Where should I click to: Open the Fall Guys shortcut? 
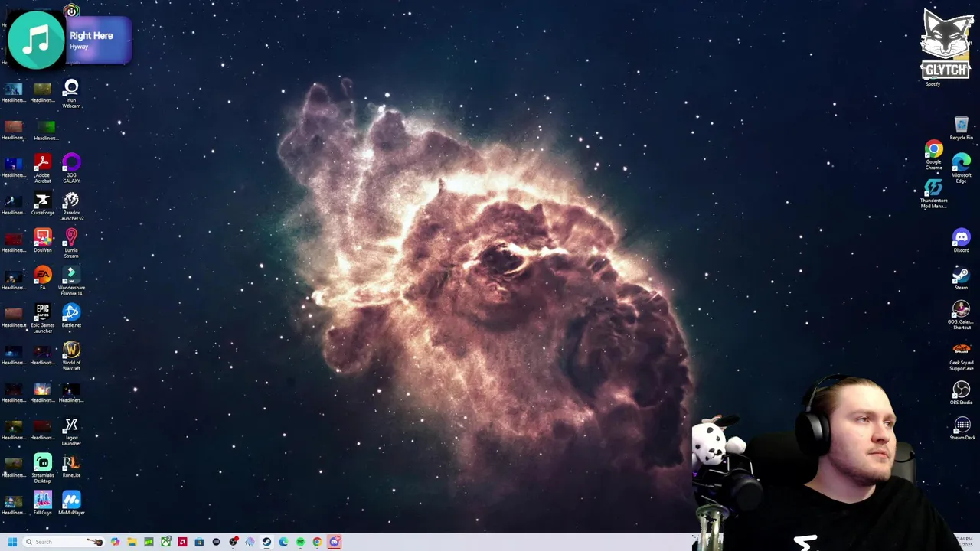click(x=42, y=503)
